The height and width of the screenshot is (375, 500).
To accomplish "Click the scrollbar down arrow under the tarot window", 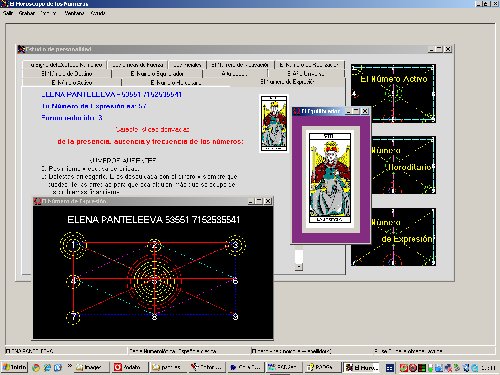I will [x=299, y=266].
